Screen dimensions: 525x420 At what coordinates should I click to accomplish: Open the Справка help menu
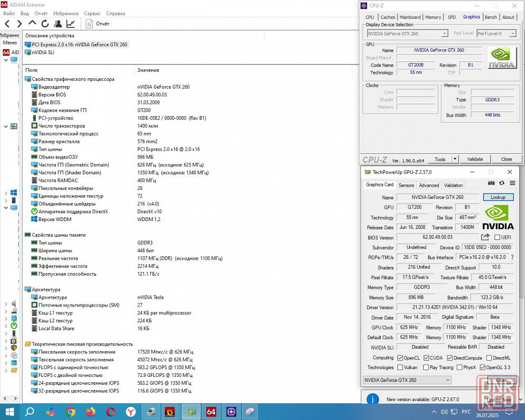tap(115, 14)
